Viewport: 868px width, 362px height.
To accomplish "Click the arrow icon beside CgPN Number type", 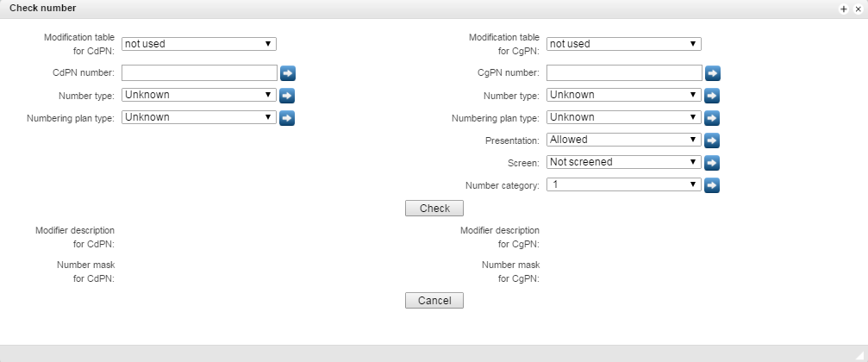I will tap(712, 96).
